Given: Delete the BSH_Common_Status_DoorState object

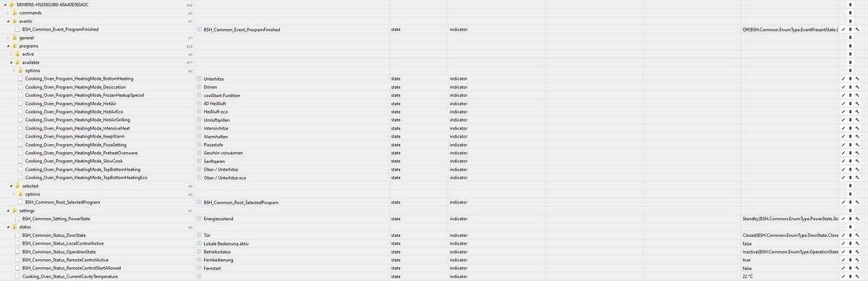Looking at the screenshot, I should coord(850,235).
